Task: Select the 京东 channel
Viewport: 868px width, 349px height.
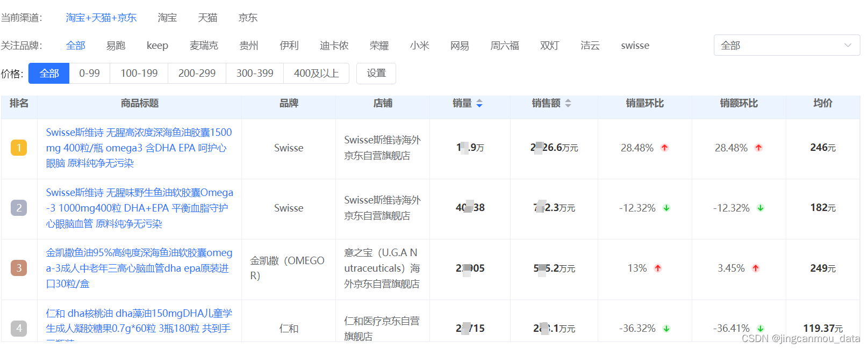Action: 248,18
